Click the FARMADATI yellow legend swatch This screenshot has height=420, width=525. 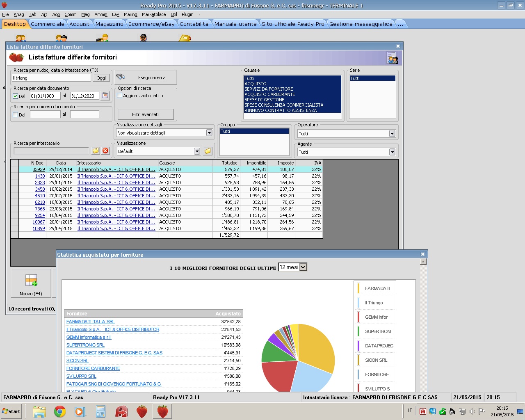click(358, 288)
